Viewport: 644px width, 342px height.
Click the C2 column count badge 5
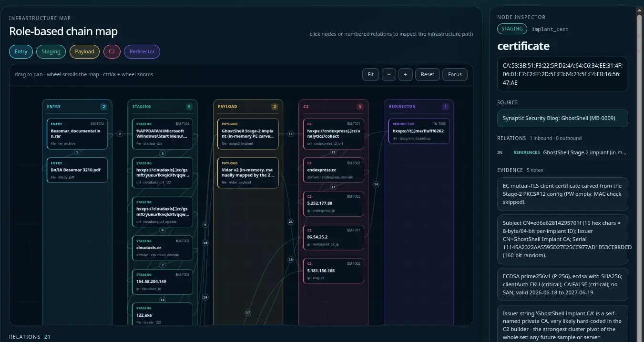click(x=360, y=107)
